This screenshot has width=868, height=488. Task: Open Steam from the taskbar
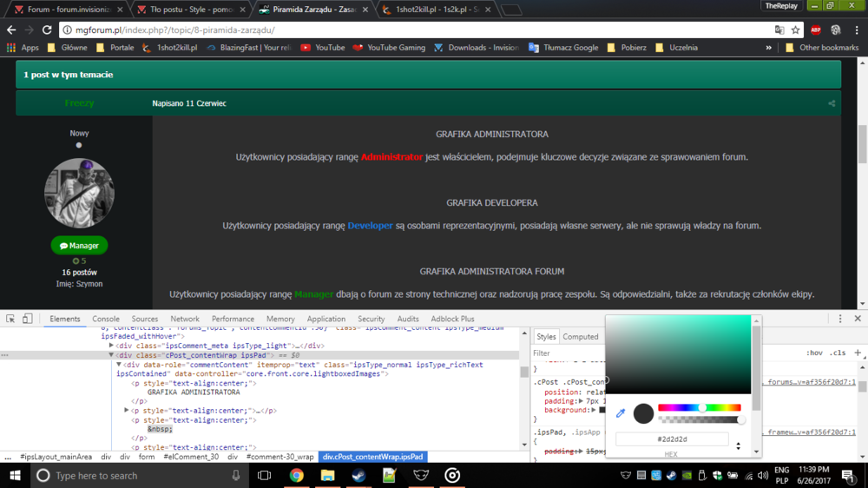pyautogui.click(x=358, y=475)
